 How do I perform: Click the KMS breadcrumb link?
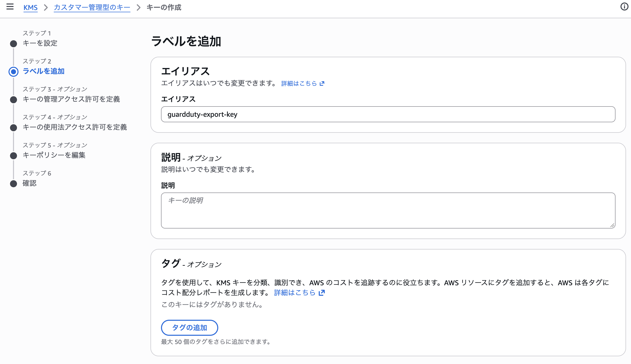30,7
